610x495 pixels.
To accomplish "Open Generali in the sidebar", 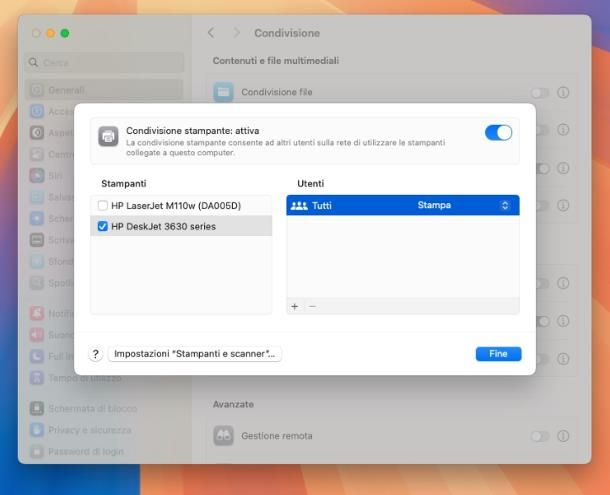I will coord(105,90).
